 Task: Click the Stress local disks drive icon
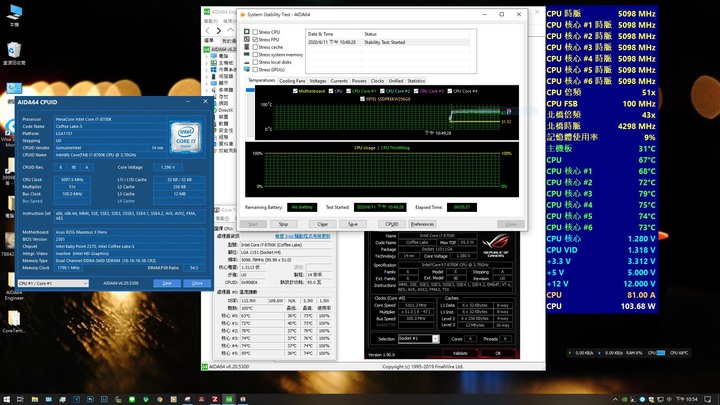pos(247,62)
